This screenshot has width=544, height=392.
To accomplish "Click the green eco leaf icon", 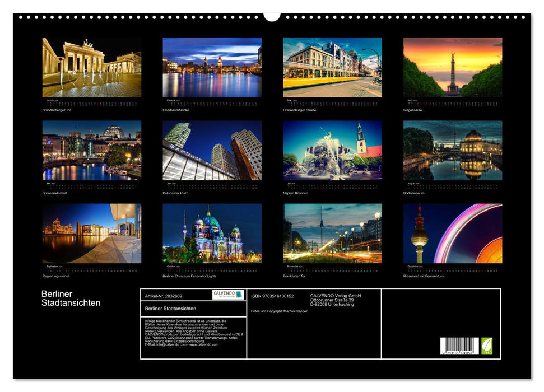I will click(x=487, y=346).
